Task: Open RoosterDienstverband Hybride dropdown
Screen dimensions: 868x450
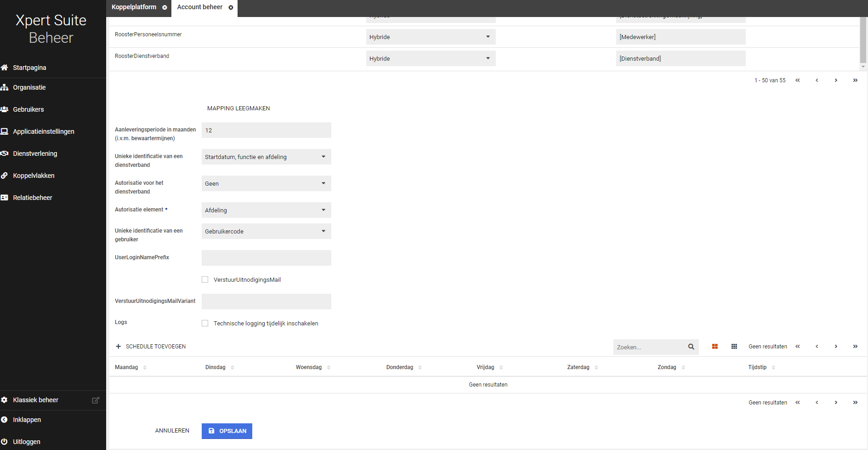Action: (x=430, y=58)
